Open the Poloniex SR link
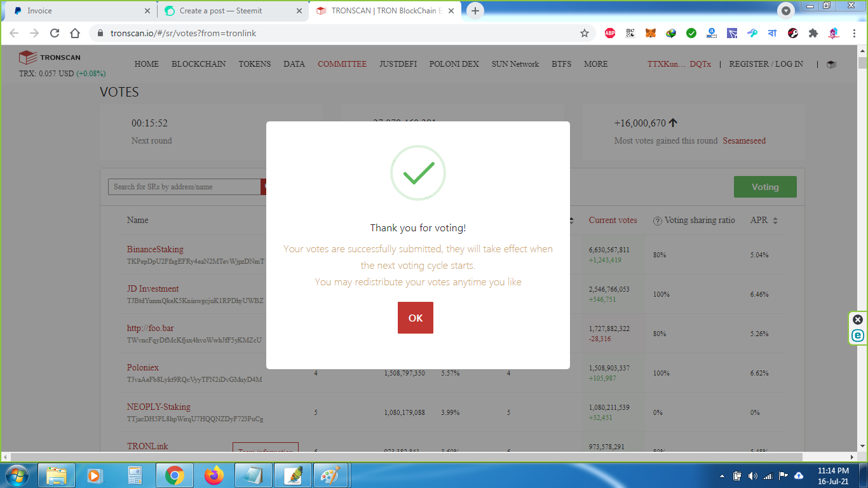Viewport: 868px width, 488px height. coord(143,367)
